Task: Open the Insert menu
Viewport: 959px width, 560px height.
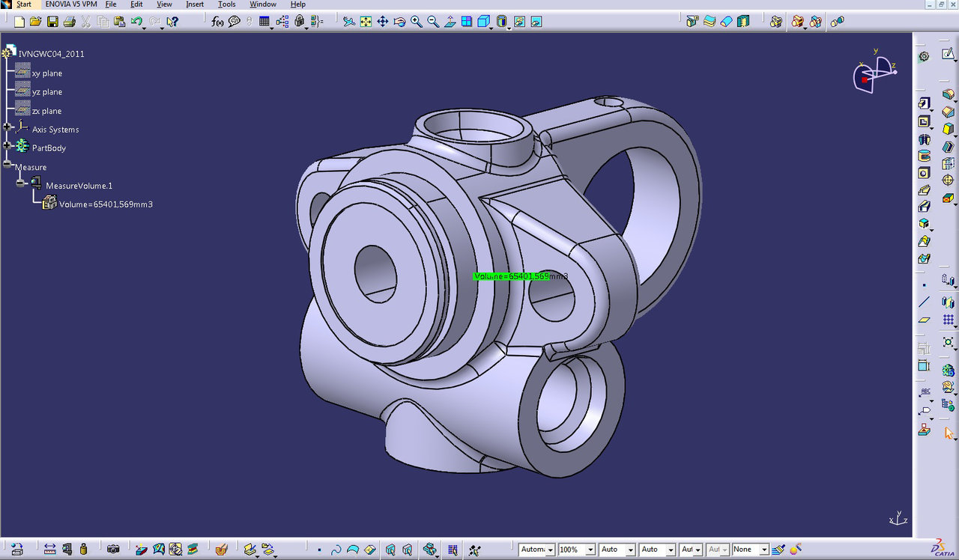Action: click(195, 4)
